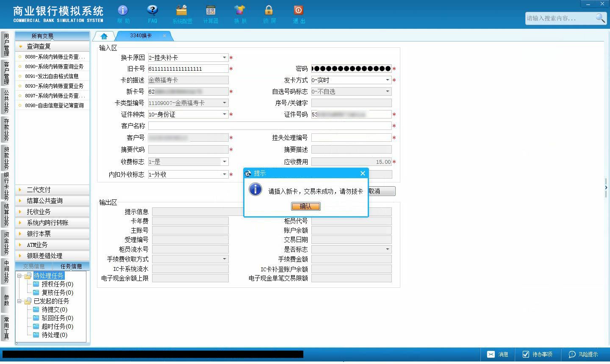610x364 pixels.
Task: Open 用户管理 side tab
Action: (x=6, y=44)
